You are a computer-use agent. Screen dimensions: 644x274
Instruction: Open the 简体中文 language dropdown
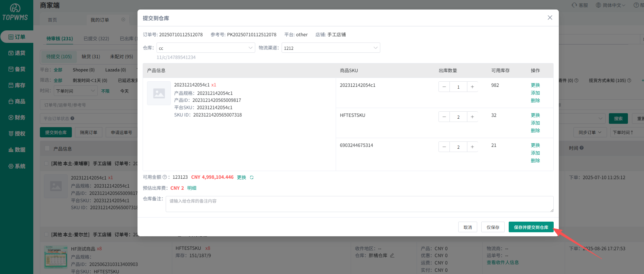pyautogui.click(x=611, y=5)
